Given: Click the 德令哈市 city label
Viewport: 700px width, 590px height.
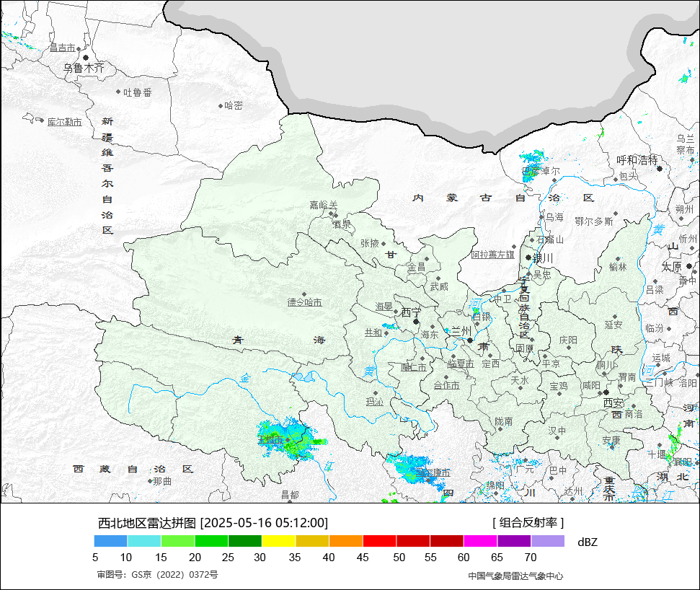Looking at the screenshot, I should click(304, 302).
